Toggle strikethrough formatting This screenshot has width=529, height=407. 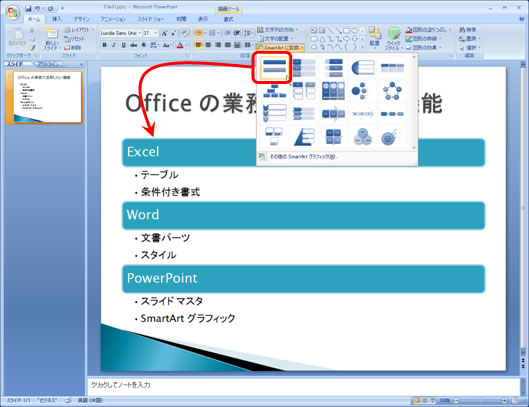click(x=134, y=45)
